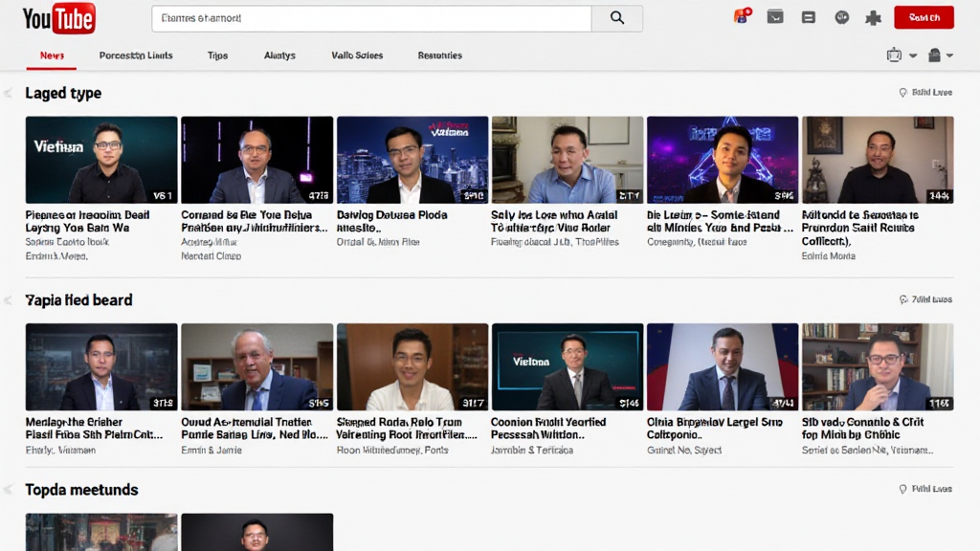Open the globe/language icon
This screenshot has width=980, height=551.
pyautogui.click(x=843, y=16)
